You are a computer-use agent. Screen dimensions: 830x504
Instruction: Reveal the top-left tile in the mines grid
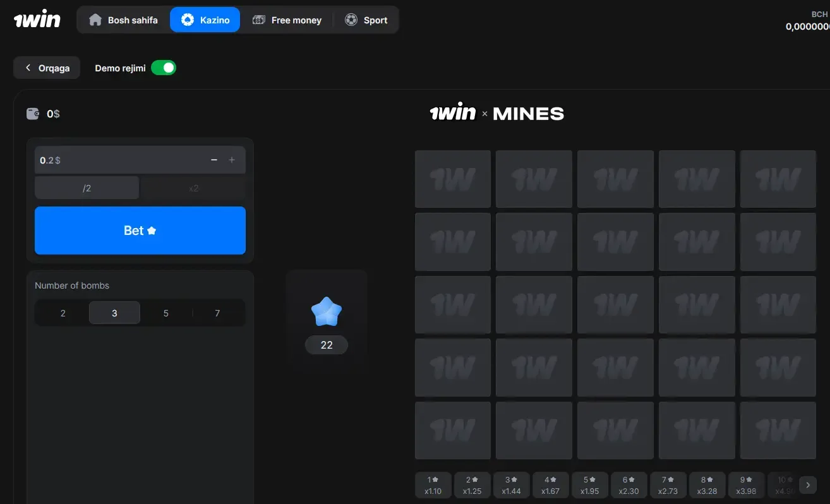coord(452,179)
